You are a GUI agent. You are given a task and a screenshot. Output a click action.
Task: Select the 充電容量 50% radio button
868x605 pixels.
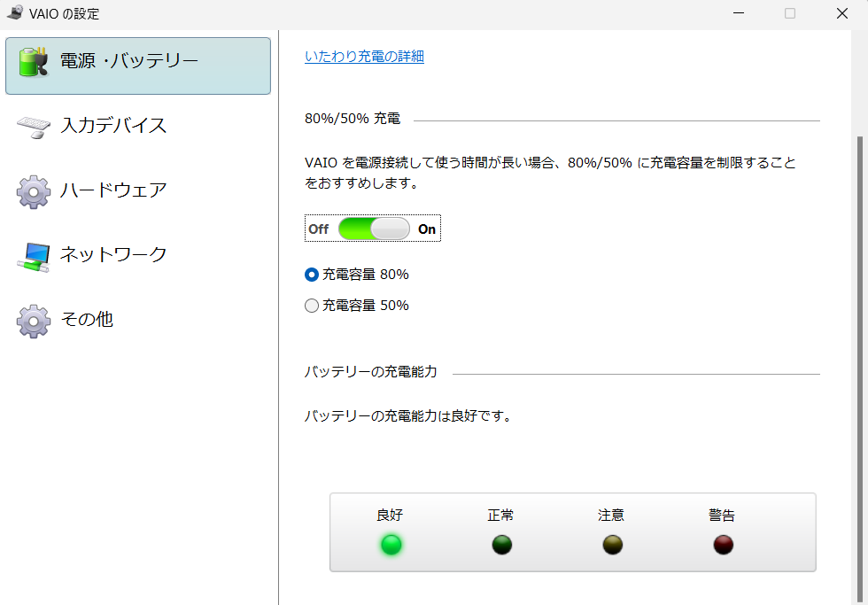pos(312,306)
